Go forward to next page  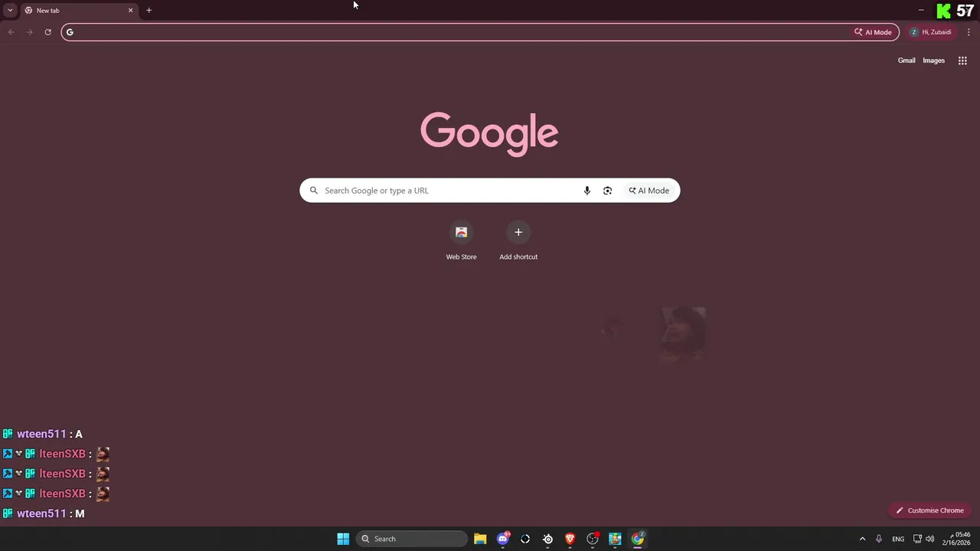(x=29, y=32)
